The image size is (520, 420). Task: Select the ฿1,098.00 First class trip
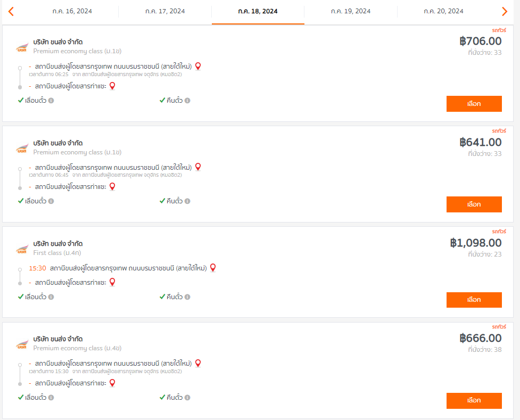(x=474, y=300)
